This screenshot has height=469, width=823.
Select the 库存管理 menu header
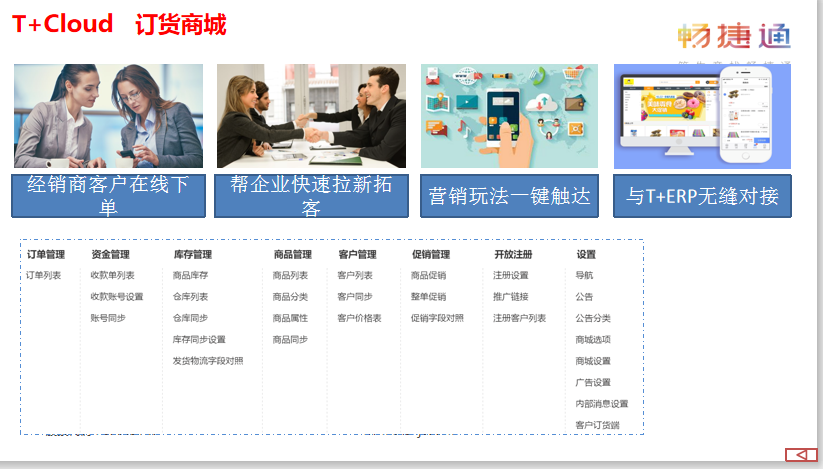pyautogui.click(x=193, y=254)
